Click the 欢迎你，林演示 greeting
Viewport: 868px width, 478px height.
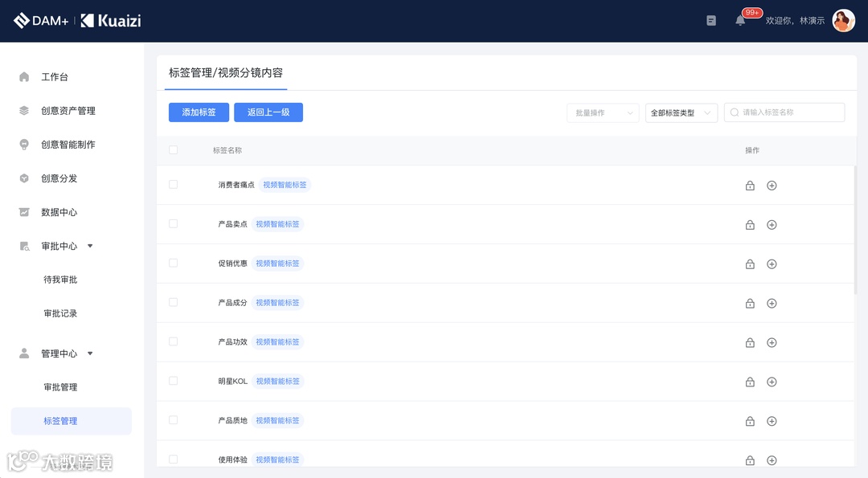[795, 20]
